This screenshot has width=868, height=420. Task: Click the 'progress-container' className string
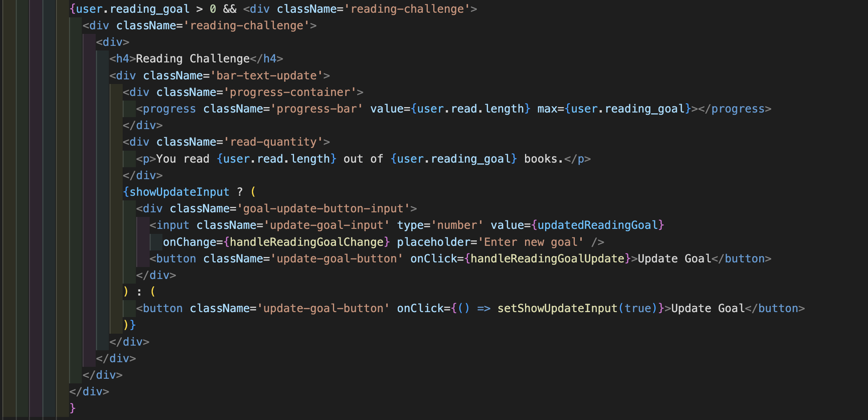pos(291,92)
